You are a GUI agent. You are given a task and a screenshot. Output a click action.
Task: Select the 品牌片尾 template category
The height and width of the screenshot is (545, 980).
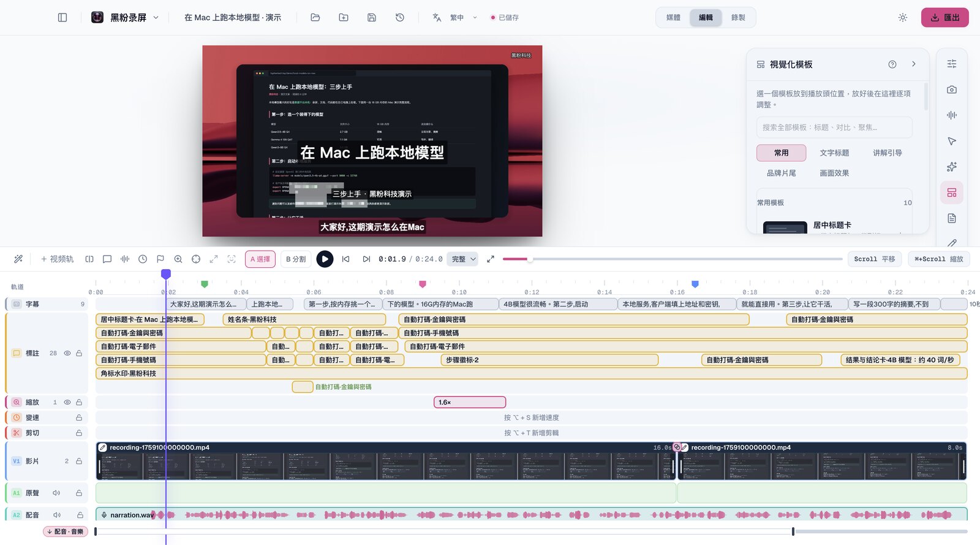pyautogui.click(x=781, y=173)
